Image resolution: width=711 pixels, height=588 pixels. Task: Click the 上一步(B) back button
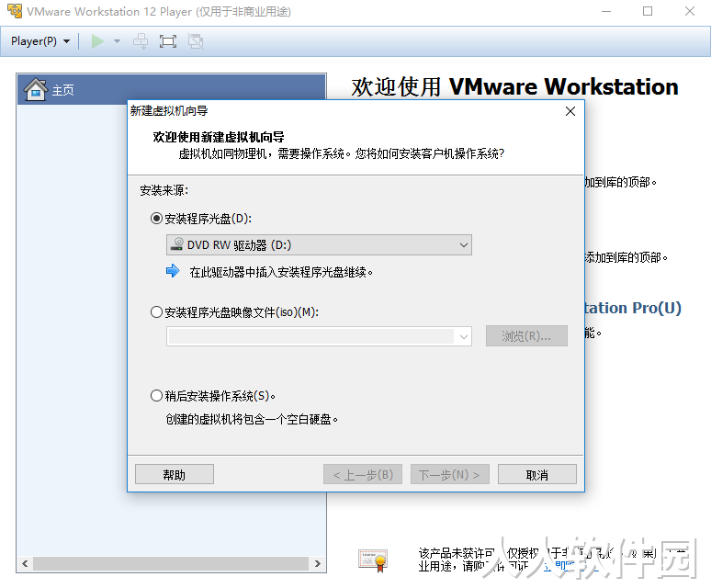[x=363, y=475]
